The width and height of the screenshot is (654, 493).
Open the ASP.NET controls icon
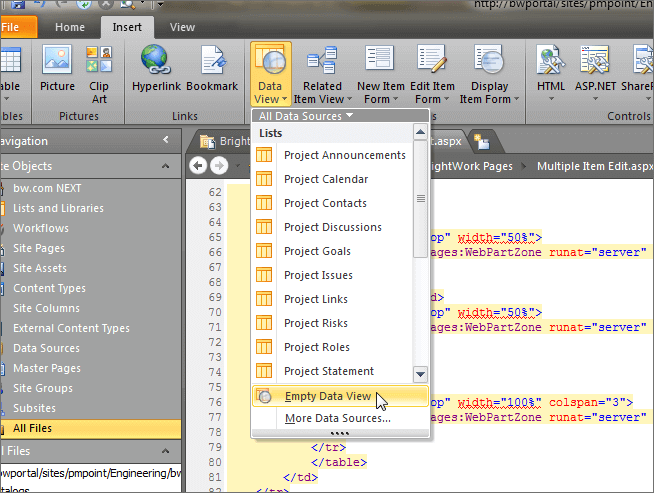(x=595, y=60)
